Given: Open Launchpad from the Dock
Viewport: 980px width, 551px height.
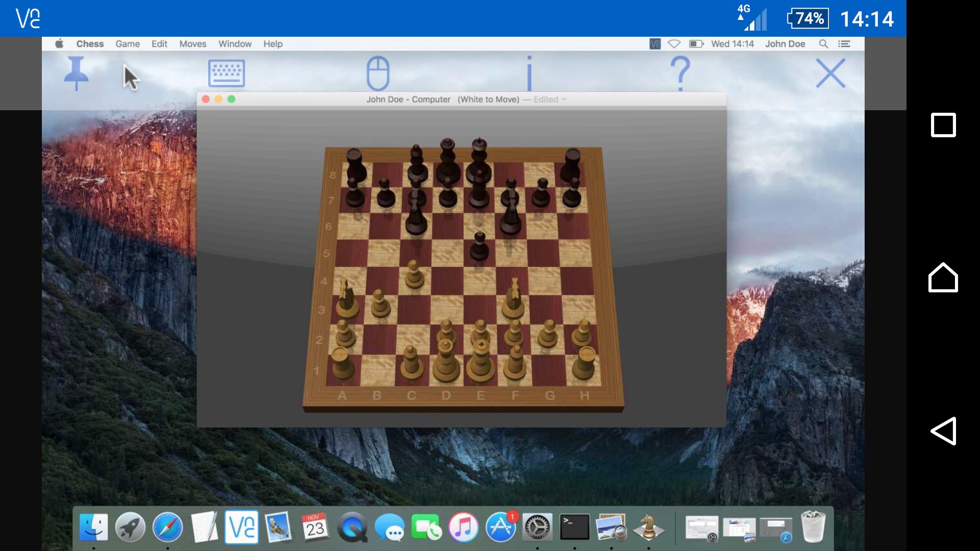Looking at the screenshot, I should coord(130,527).
